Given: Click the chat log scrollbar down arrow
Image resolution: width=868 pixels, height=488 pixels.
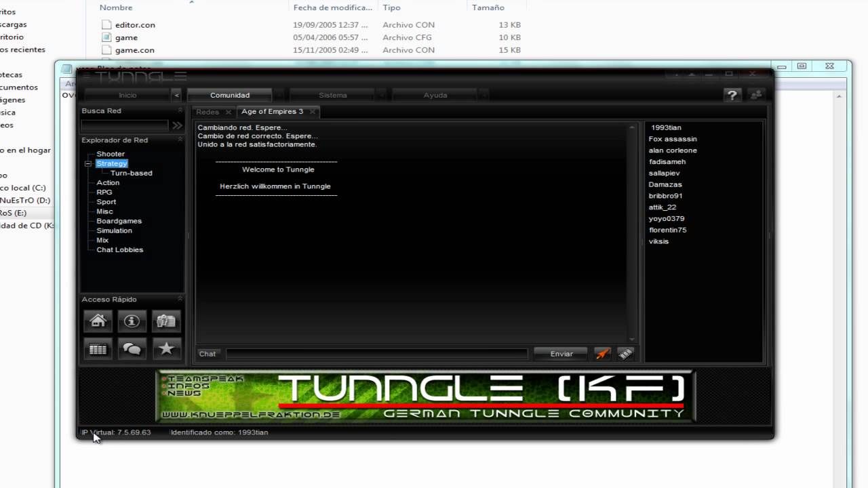Looking at the screenshot, I should pos(632,339).
